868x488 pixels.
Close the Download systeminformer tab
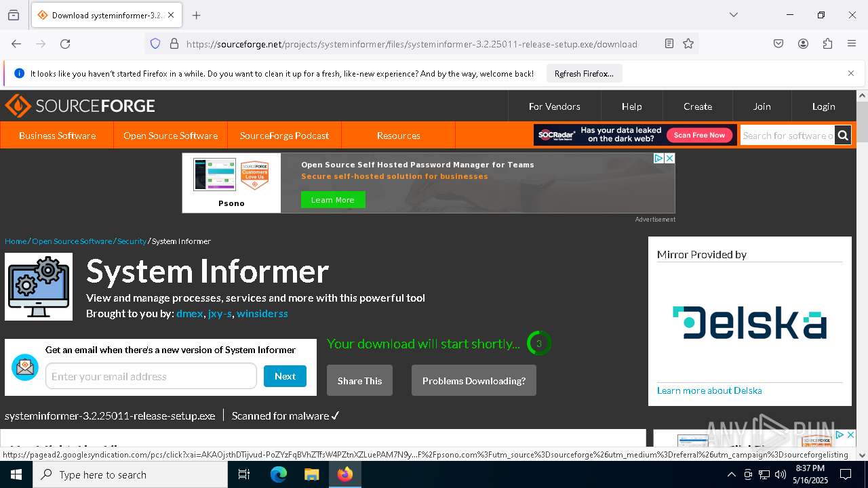[171, 15]
